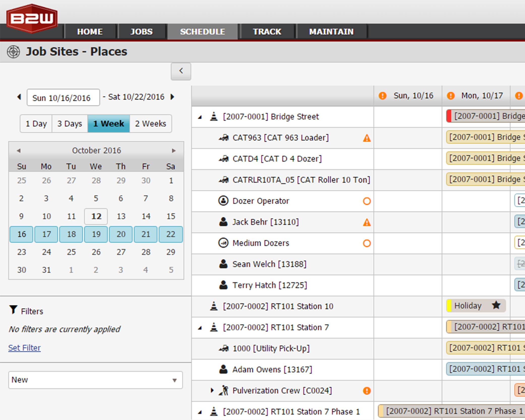Click the 1 Week view button
The height and width of the screenshot is (420, 525).
[108, 124]
